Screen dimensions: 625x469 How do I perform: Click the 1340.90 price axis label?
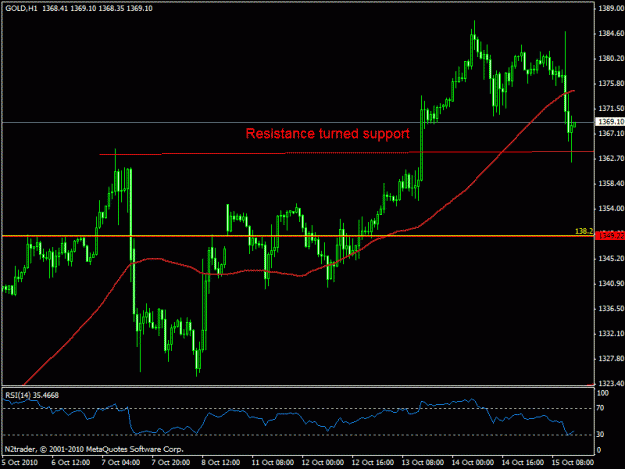coord(611,284)
